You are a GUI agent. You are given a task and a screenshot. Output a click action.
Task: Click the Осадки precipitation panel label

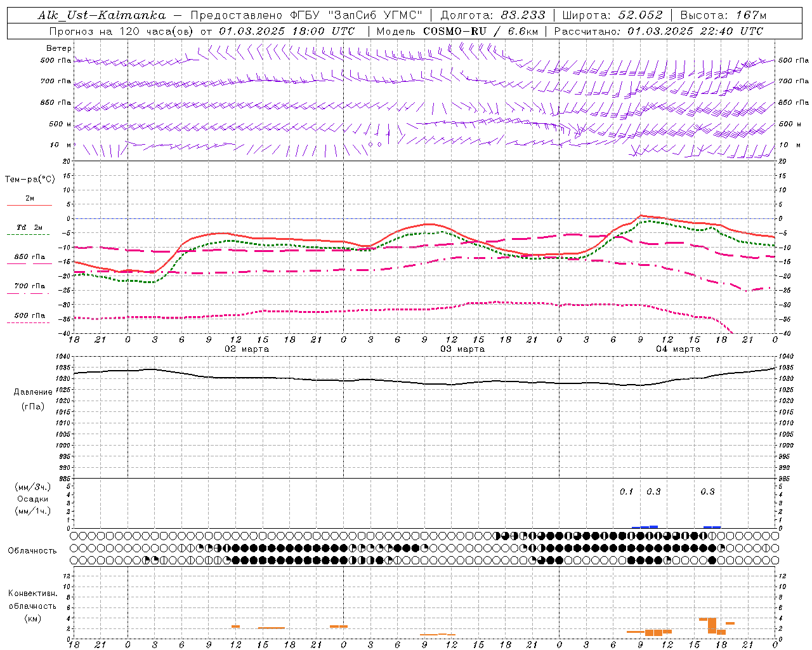(33, 499)
